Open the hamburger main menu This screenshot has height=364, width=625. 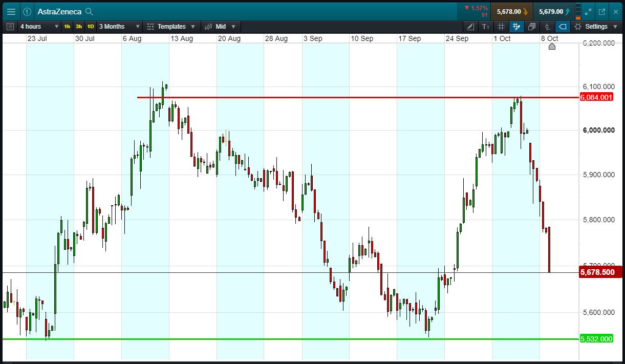[x=11, y=11]
